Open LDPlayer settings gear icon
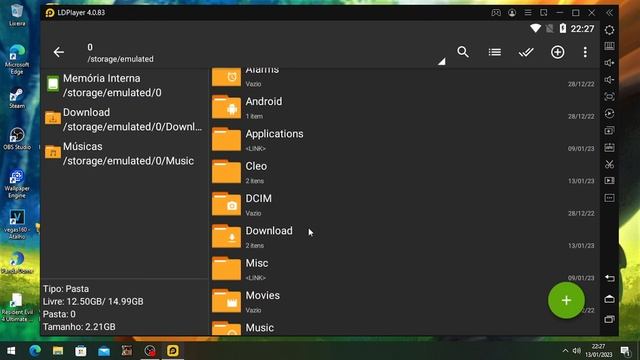Image resolution: width=640 pixels, height=360 pixels. click(x=609, y=30)
